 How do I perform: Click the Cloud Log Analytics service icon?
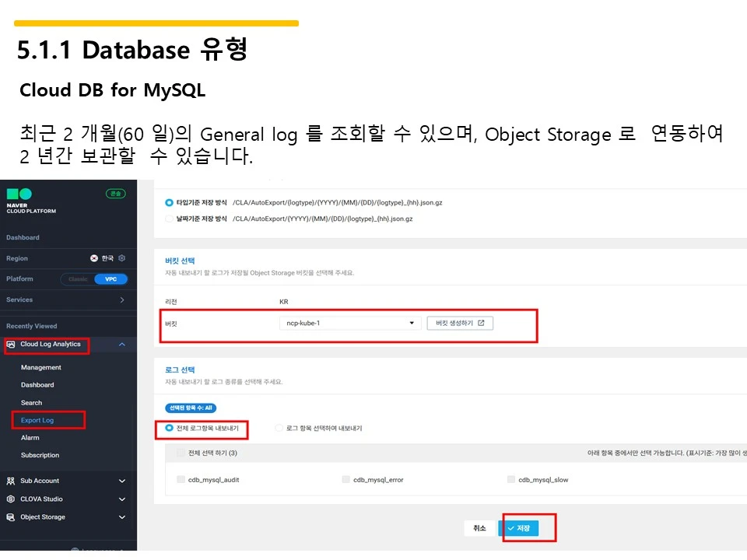click(x=11, y=345)
